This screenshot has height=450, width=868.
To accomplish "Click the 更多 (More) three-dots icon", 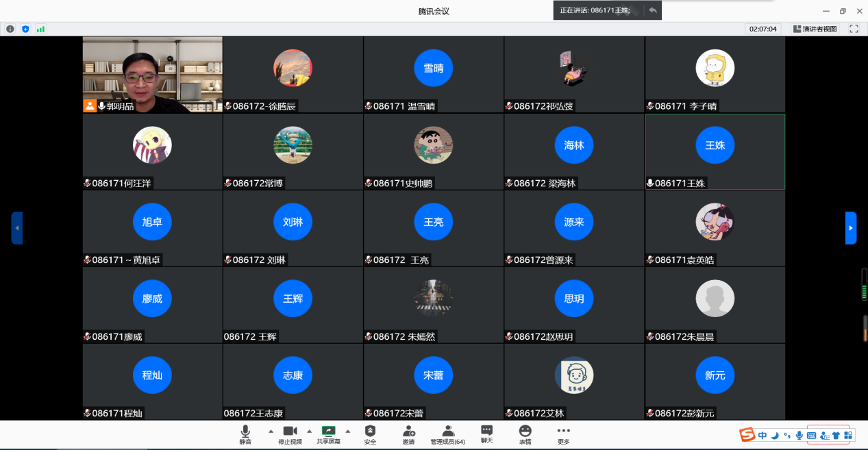I will [563, 434].
